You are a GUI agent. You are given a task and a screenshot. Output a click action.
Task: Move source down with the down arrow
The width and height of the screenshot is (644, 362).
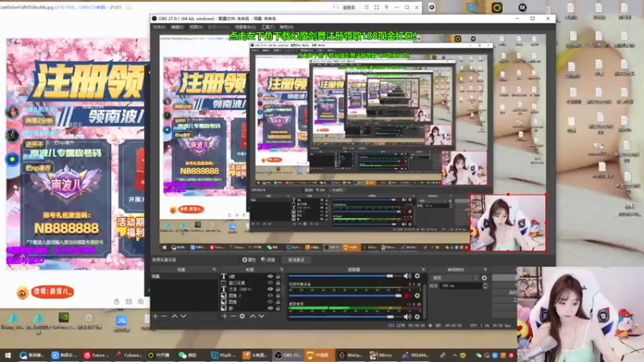tap(262, 316)
